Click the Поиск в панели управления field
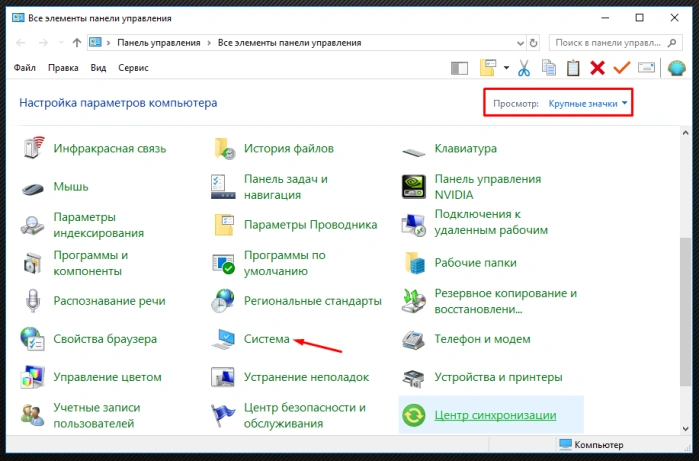The width and height of the screenshot is (699, 461). (x=615, y=43)
